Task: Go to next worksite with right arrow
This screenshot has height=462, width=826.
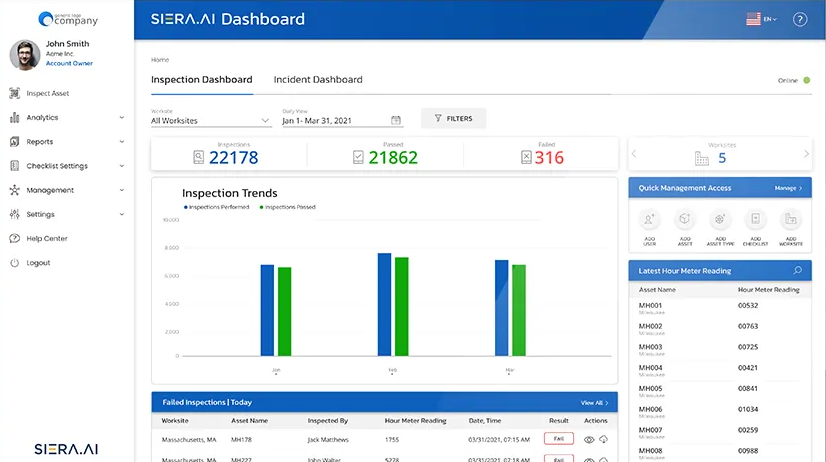Action: coord(806,154)
